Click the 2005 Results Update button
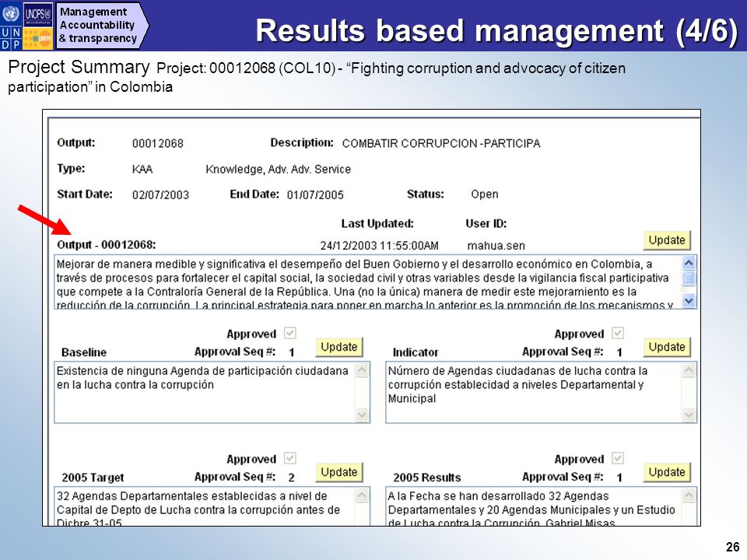This screenshot has height=560, width=747. pyautogui.click(x=667, y=472)
